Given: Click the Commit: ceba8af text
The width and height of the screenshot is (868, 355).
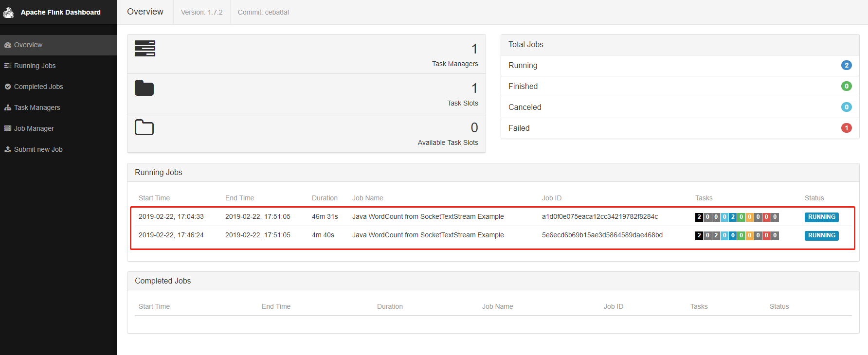Looking at the screenshot, I should [263, 12].
